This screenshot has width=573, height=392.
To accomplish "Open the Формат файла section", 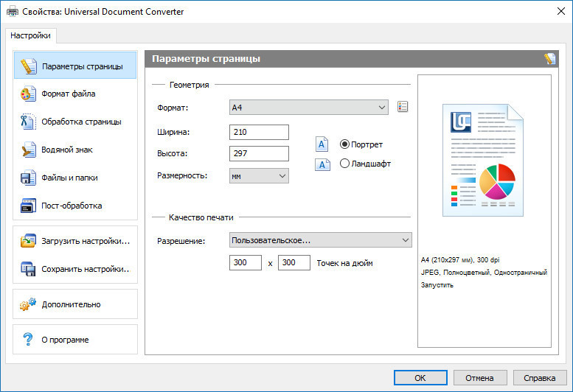I will pos(75,94).
